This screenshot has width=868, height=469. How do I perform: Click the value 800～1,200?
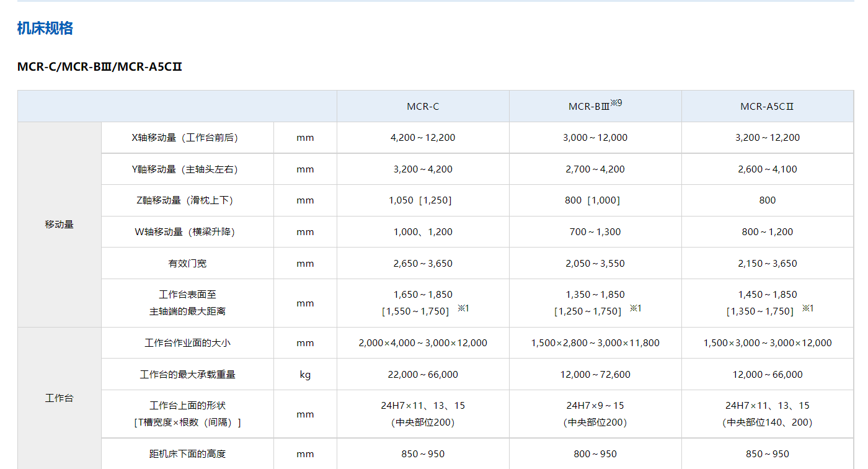[x=768, y=231]
